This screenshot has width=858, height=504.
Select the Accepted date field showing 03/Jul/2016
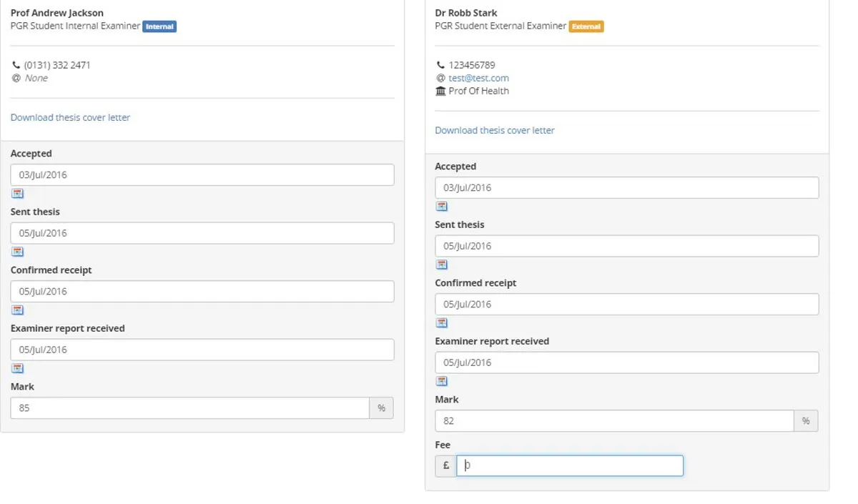coord(202,174)
